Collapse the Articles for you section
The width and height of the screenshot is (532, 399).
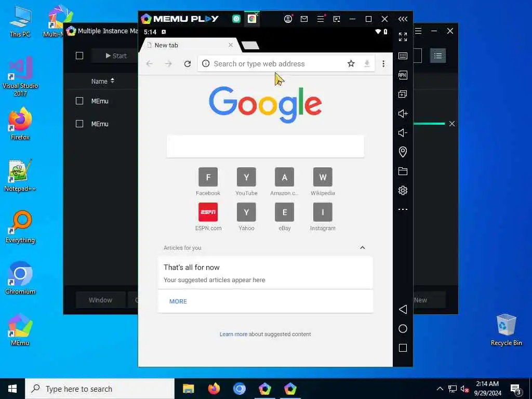[x=362, y=247]
